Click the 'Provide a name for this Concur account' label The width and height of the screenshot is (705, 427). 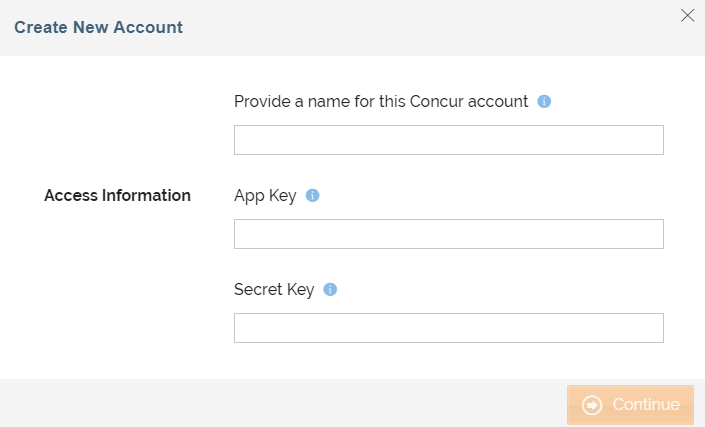point(380,101)
